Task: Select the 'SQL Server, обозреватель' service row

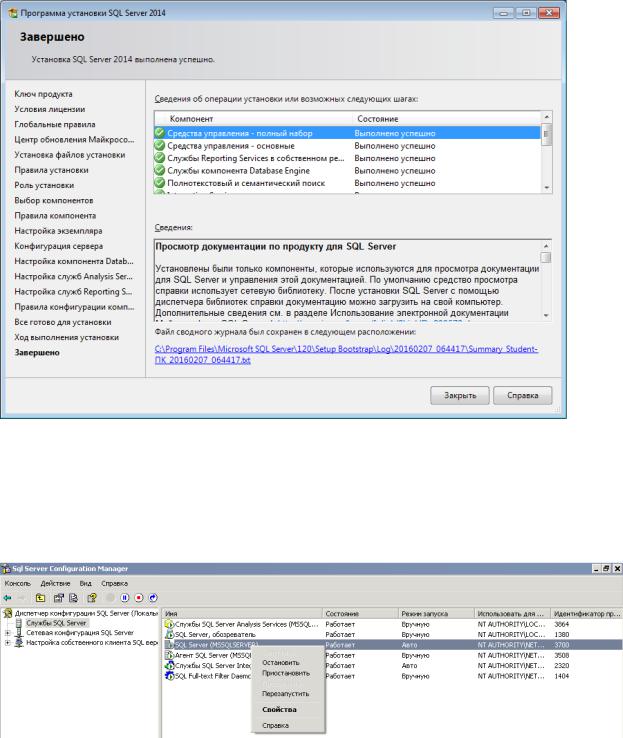Action: coord(393,634)
